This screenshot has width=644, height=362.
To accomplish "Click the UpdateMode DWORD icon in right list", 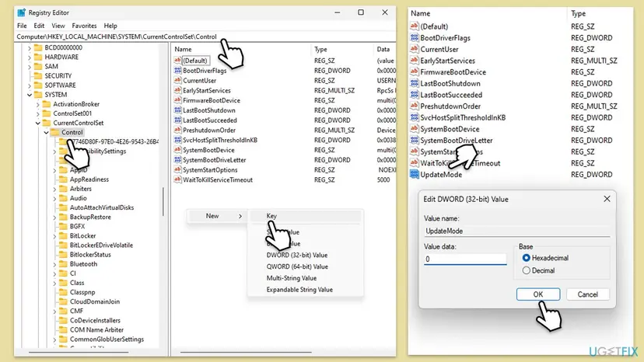I will 414,175.
